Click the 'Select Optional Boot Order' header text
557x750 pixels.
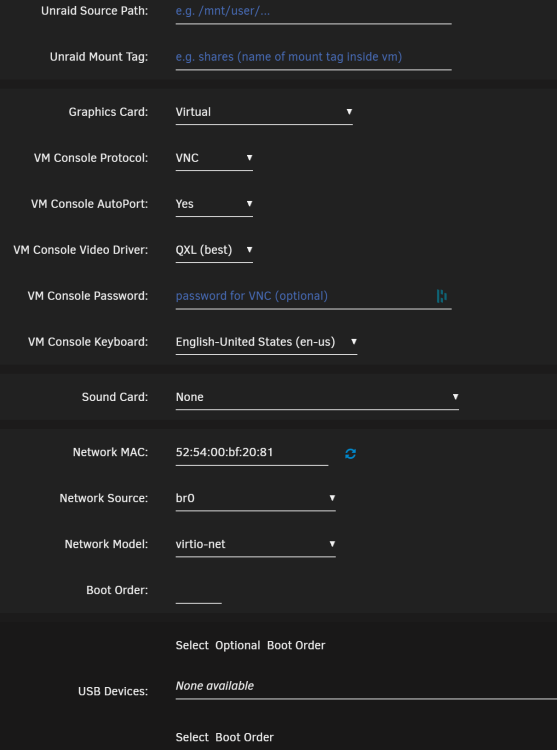(x=250, y=645)
